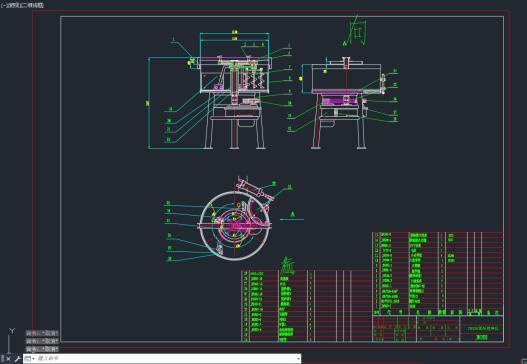The width and height of the screenshot is (527, 364).
Task: Grab the command line grip handle
Action: [x=3, y=359]
